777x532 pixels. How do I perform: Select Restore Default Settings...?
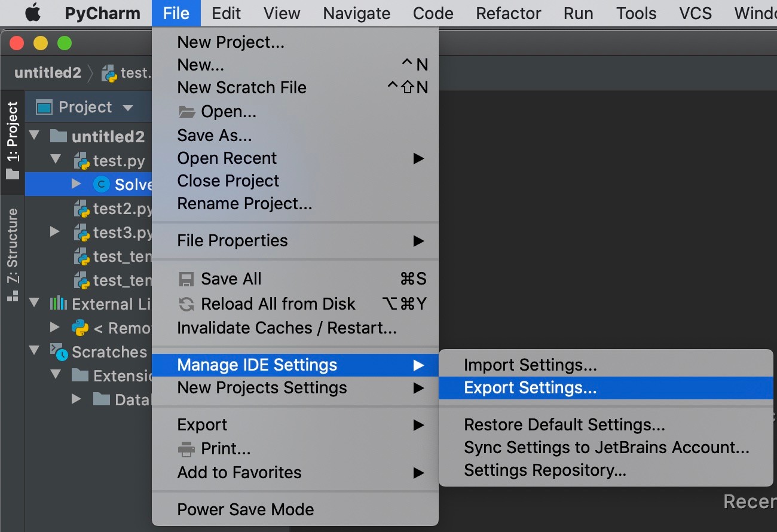(x=606, y=424)
